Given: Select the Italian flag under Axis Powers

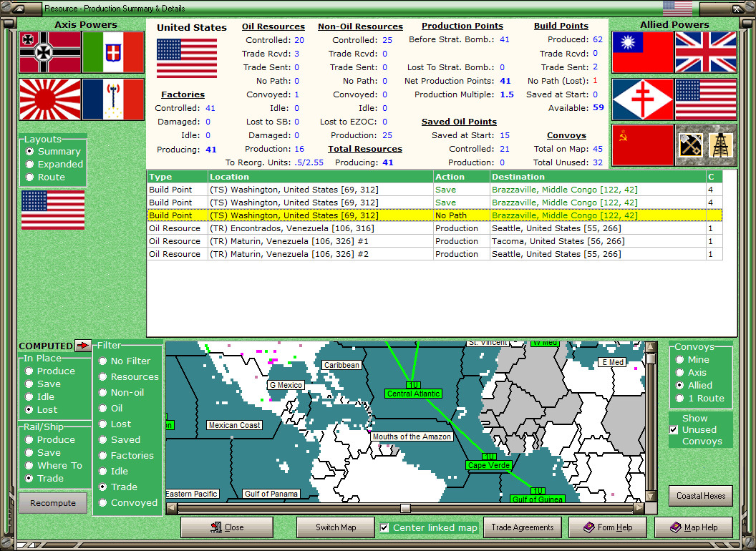Looking at the screenshot, I should pos(113,52).
